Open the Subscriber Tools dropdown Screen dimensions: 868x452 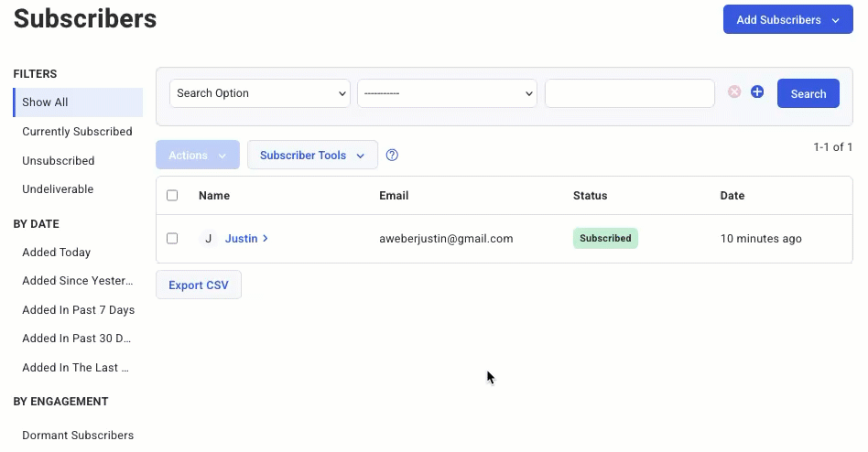pyautogui.click(x=312, y=156)
